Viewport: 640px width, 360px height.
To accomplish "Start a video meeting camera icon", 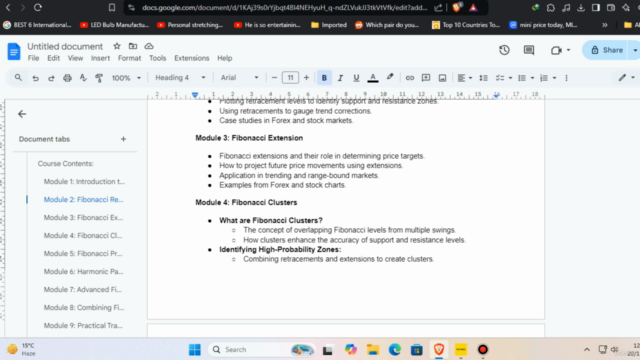I will coord(556,50).
